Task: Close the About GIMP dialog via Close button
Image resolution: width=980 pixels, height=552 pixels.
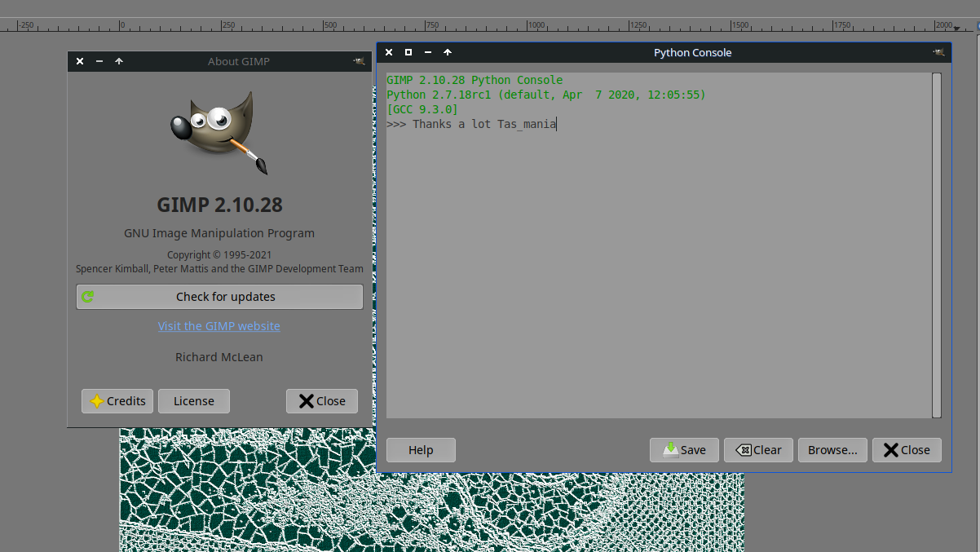Action: pyautogui.click(x=322, y=401)
